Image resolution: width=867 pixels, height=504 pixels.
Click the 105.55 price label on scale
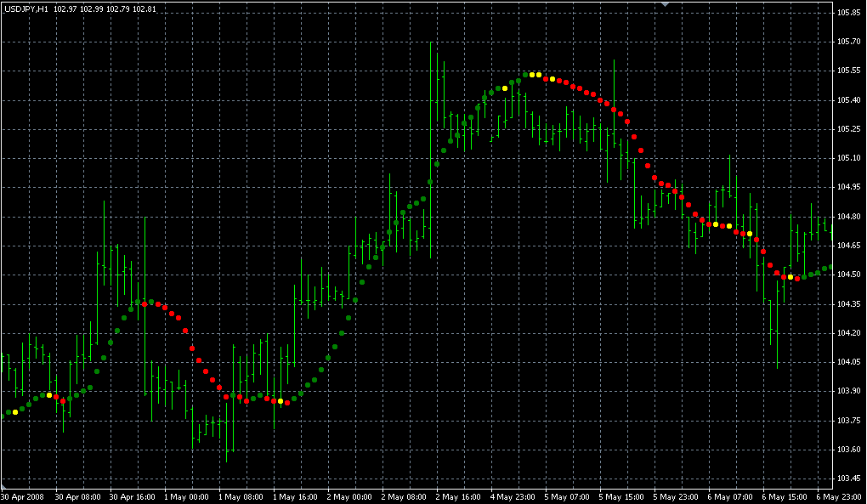[849, 71]
